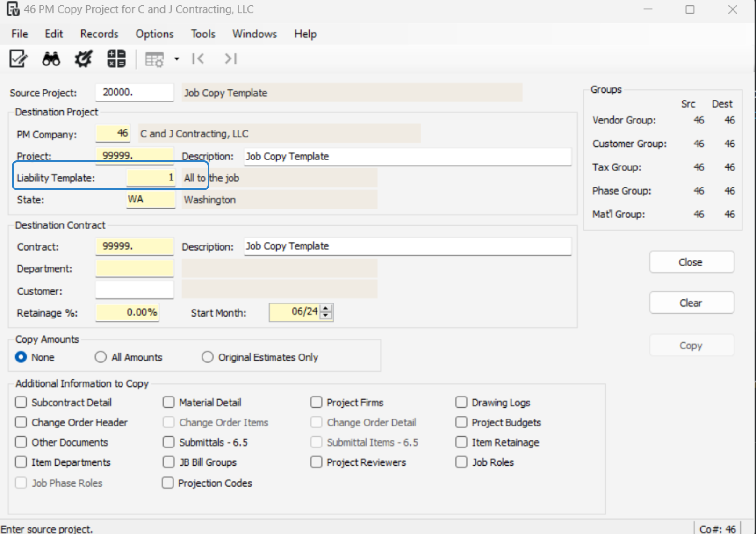The height and width of the screenshot is (534, 756).
Task: Check the Drawing Logs box
Action: [461, 403]
